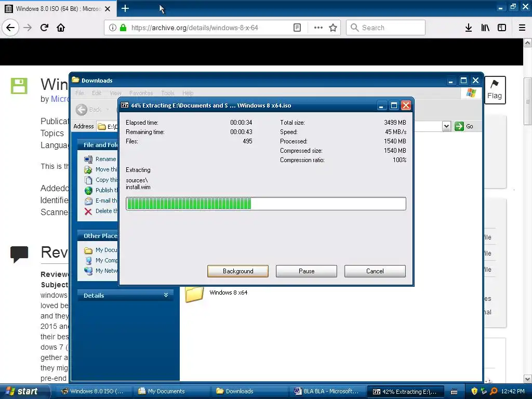Cancel the 7-Zip extraction
The width and height of the screenshot is (532, 399).
(x=375, y=271)
